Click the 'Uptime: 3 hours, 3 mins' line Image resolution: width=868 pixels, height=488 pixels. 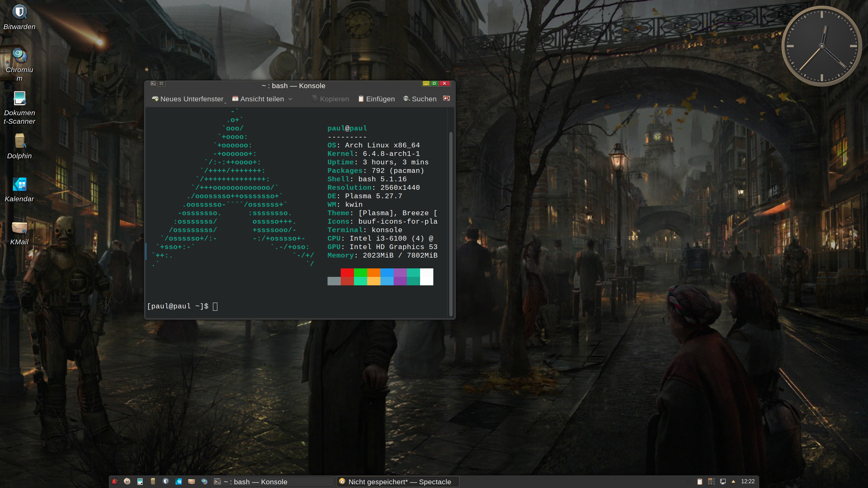pos(378,162)
